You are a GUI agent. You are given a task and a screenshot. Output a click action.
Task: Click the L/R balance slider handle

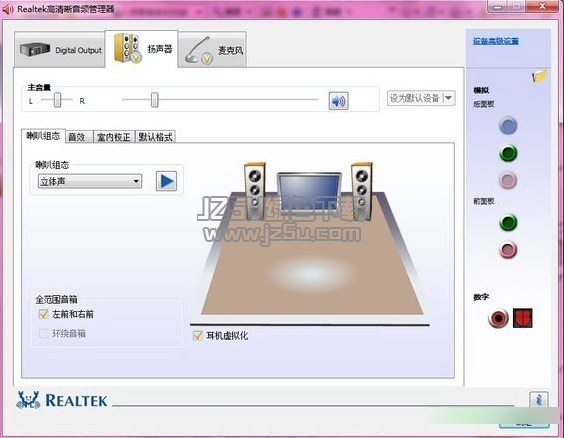click(58, 100)
